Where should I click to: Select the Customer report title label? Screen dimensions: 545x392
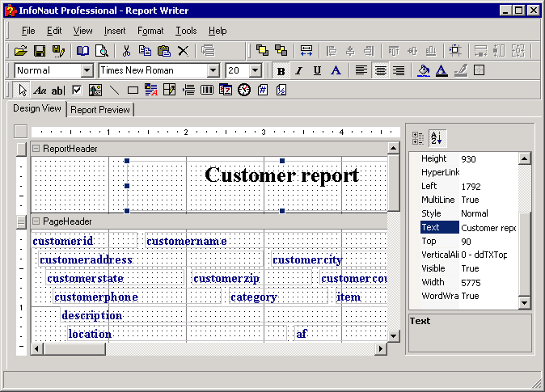coord(282,175)
